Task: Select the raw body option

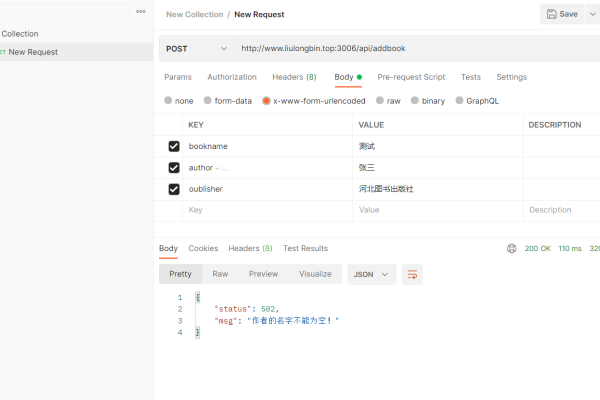Action: tap(386, 101)
